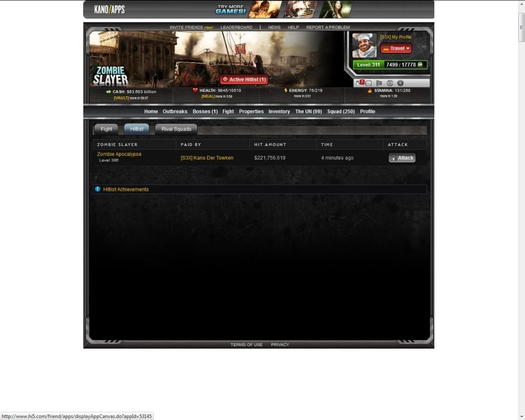Image resolution: width=525 pixels, height=420 pixels.
Task: Open the Report A Problem link
Action: [328, 27]
